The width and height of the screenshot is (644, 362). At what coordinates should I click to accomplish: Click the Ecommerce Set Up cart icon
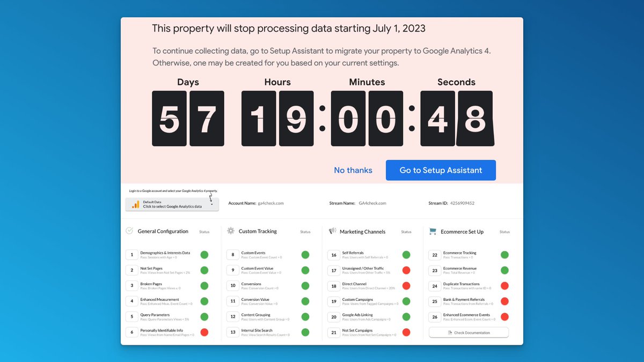click(x=433, y=231)
